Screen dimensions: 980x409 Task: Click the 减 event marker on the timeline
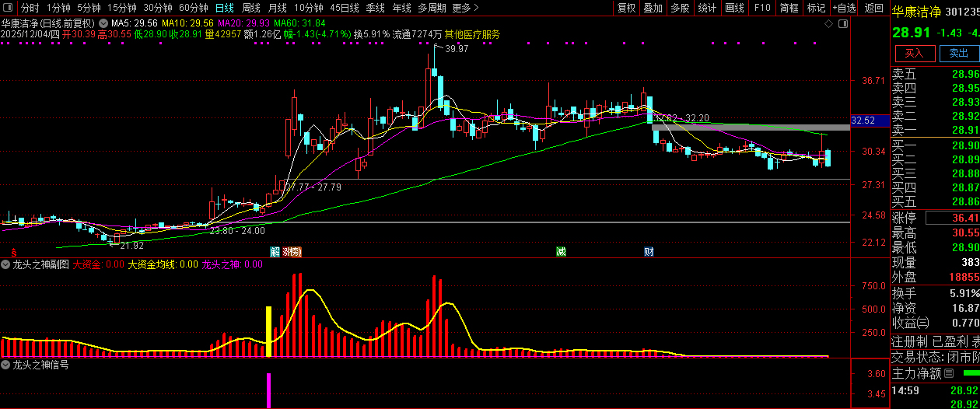[561, 251]
